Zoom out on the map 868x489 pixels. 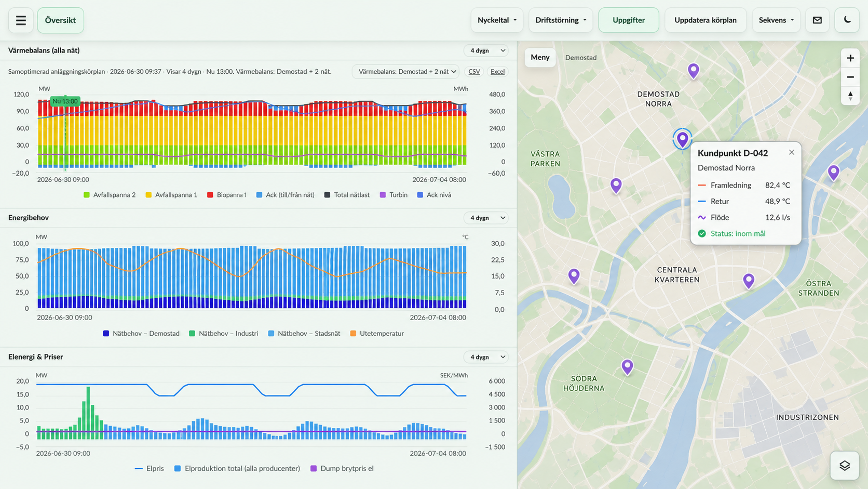pyautogui.click(x=850, y=77)
